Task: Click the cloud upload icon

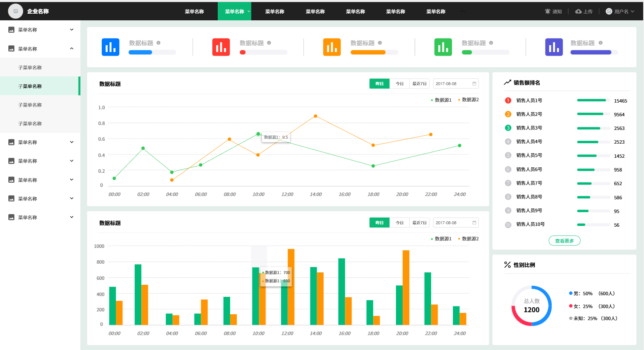Action: click(578, 11)
